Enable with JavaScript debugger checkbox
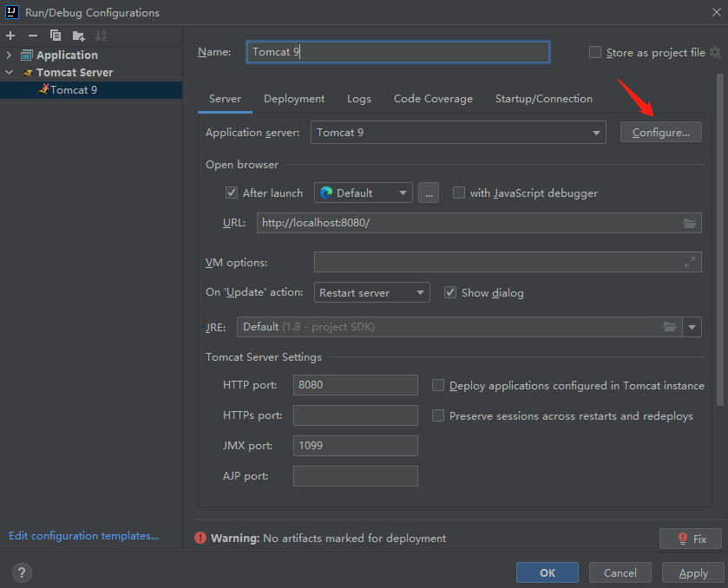The height and width of the screenshot is (588, 728). (459, 193)
